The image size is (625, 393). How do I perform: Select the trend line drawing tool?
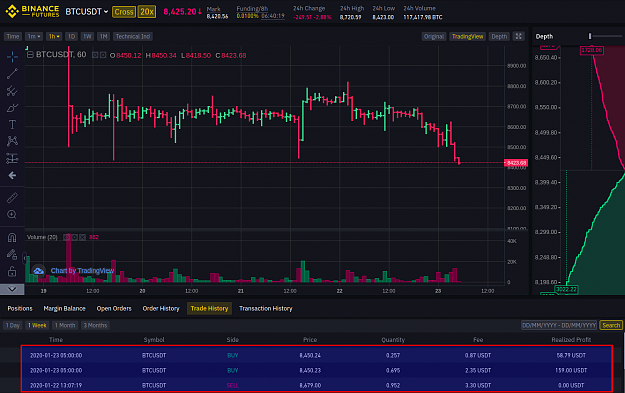(12, 74)
